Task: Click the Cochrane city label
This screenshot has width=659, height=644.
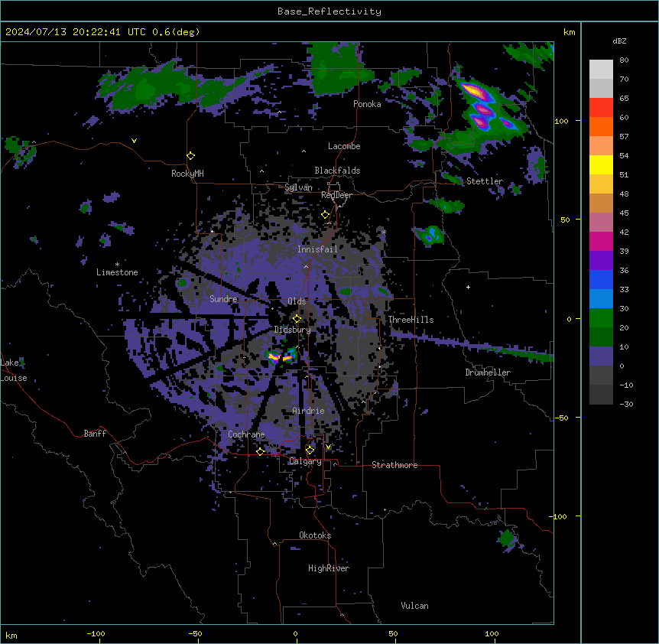Action: pyautogui.click(x=246, y=434)
